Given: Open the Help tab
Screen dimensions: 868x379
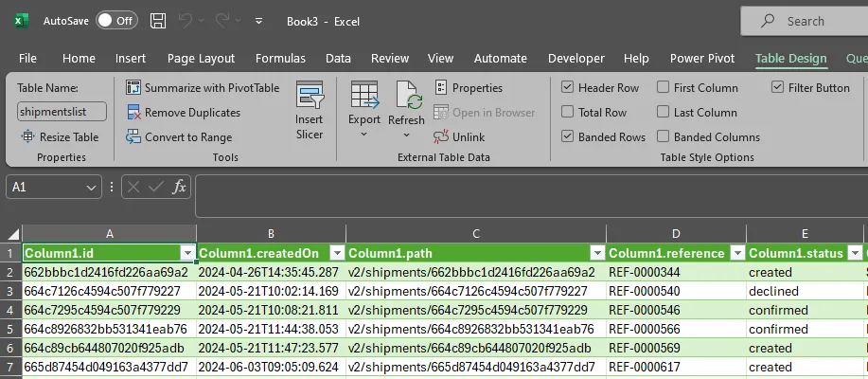Looking at the screenshot, I should (636, 58).
